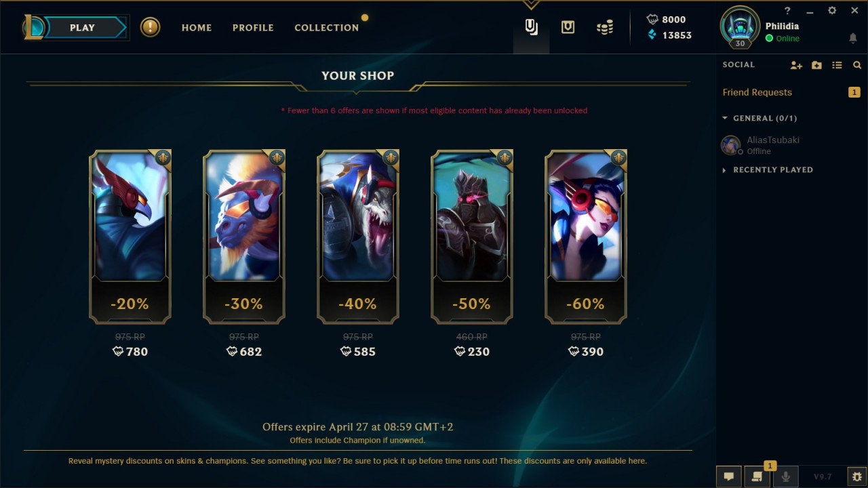
Task: Open notifications bell icon
Action: coord(853,39)
